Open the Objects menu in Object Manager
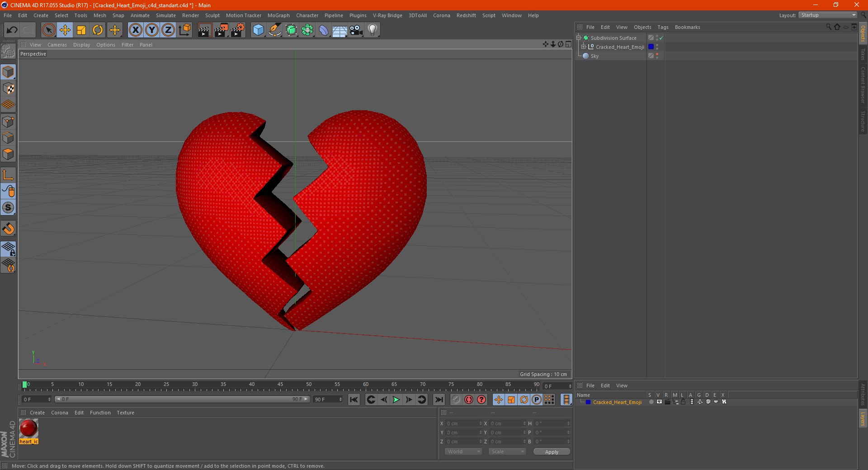The image size is (868, 470). [x=642, y=27]
